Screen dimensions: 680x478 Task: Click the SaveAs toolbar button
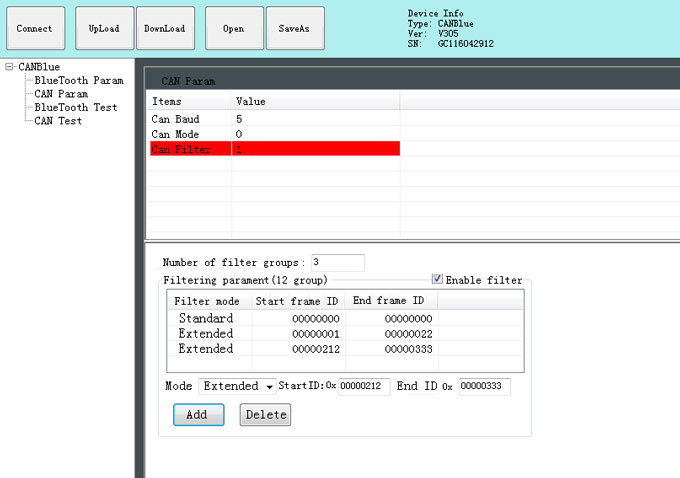click(293, 29)
